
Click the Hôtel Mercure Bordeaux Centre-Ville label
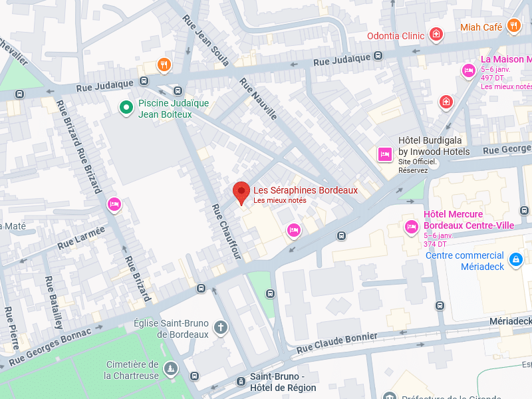(469, 220)
